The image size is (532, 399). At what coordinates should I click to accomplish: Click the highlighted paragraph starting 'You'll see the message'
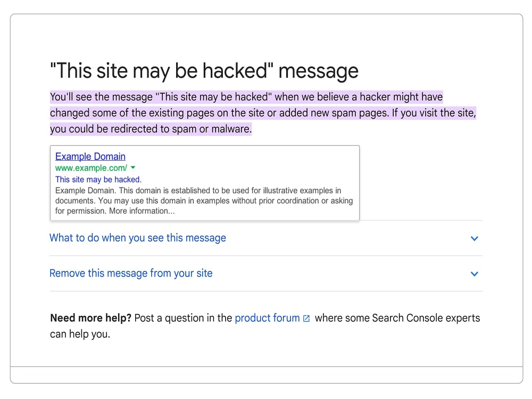(x=263, y=113)
